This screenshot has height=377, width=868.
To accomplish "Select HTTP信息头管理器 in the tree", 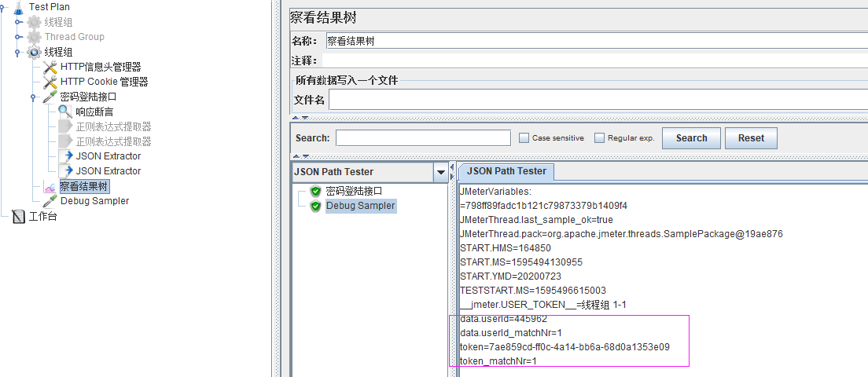I will tap(101, 67).
